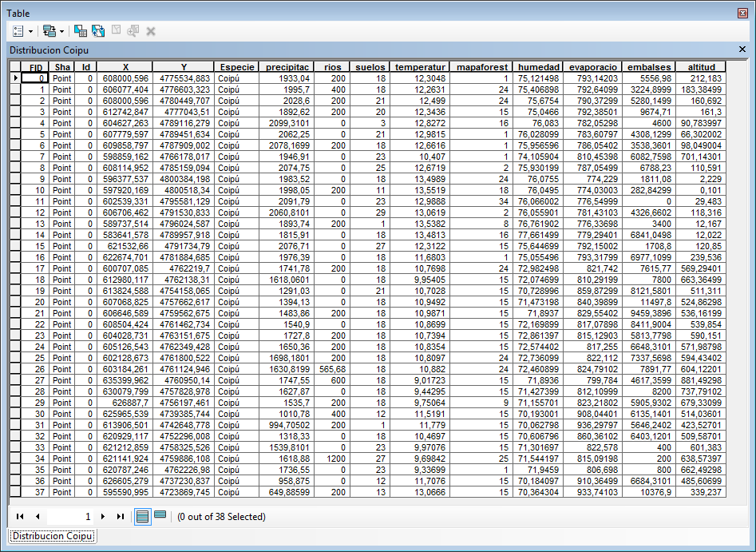Switch to Show selected records view
This screenshot has height=552, width=756.
160,516
